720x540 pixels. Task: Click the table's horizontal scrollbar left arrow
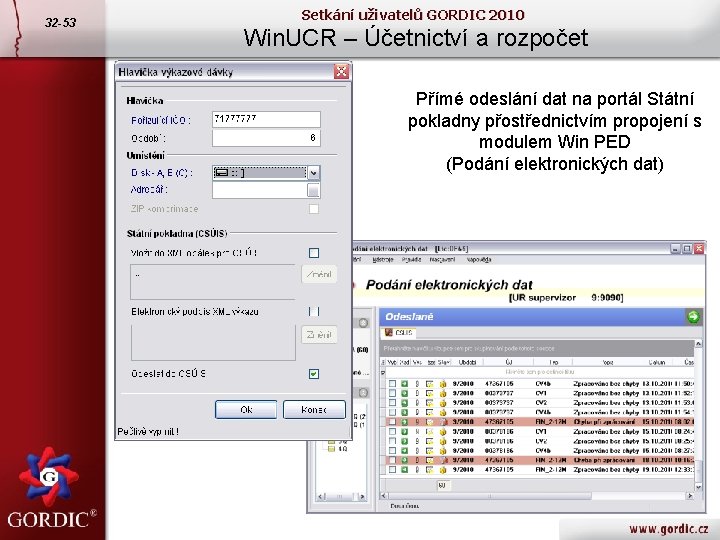pos(384,496)
